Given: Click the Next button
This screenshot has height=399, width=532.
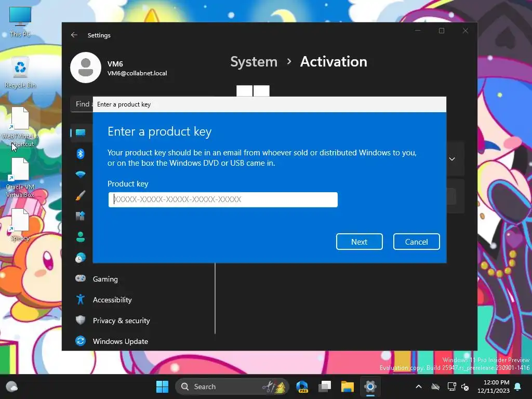Looking at the screenshot, I should [x=360, y=242].
